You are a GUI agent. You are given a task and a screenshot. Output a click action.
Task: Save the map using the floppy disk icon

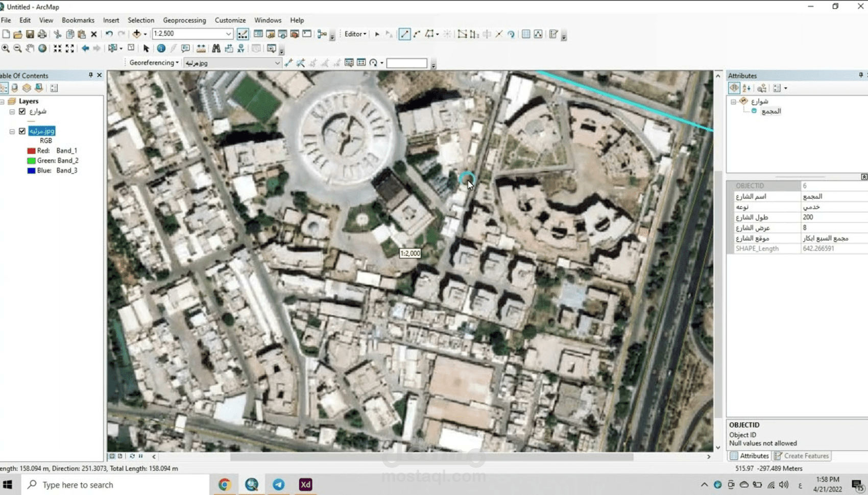(30, 34)
